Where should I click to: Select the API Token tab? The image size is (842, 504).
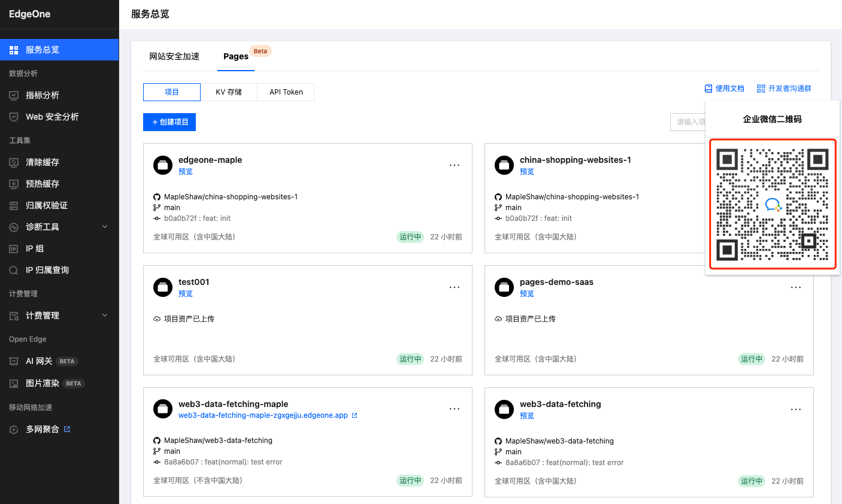(286, 92)
